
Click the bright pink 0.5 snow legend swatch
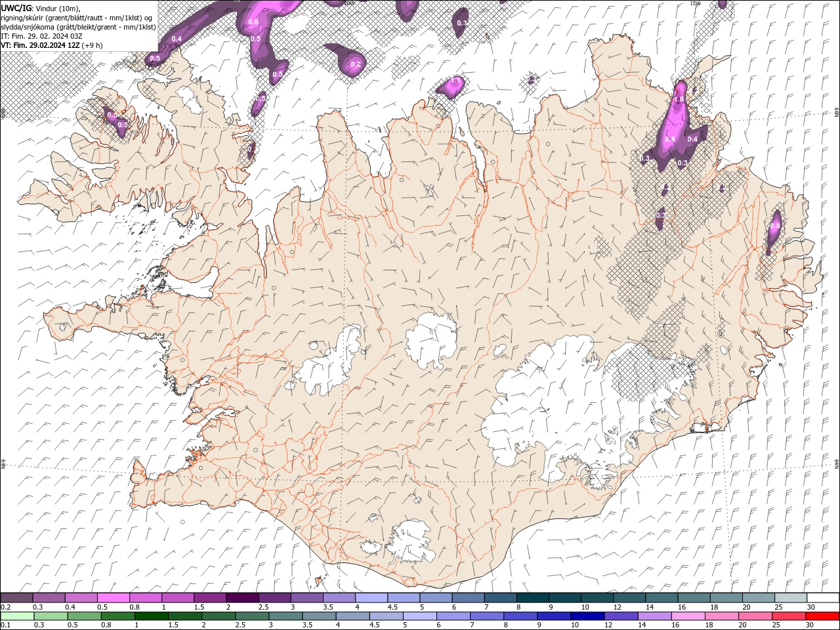tap(113, 598)
